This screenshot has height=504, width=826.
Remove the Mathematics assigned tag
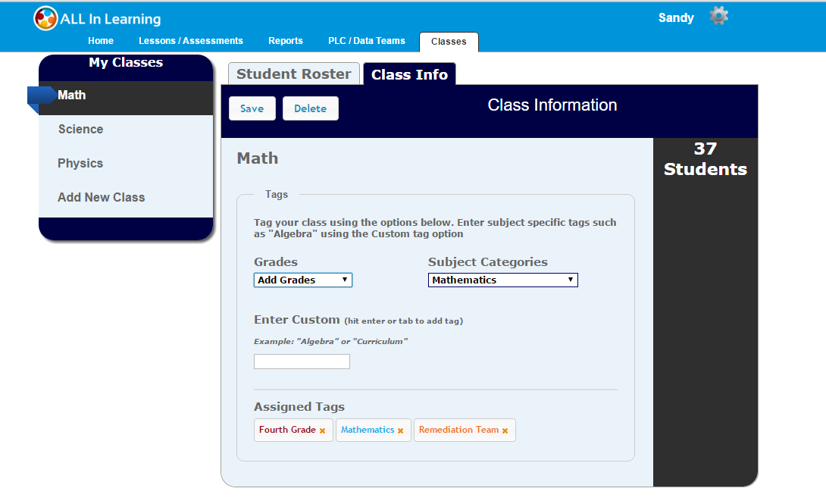point(400,430)
